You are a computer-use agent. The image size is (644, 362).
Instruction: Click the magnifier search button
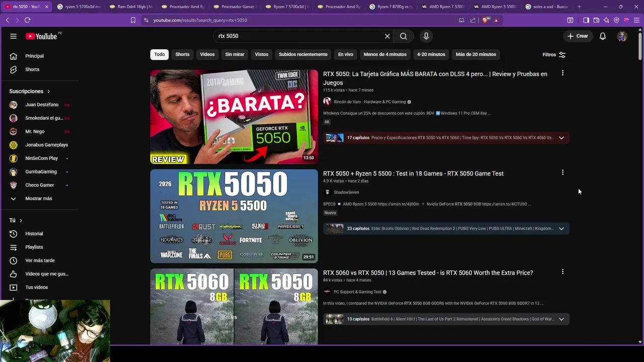click(x=404, y=36)
